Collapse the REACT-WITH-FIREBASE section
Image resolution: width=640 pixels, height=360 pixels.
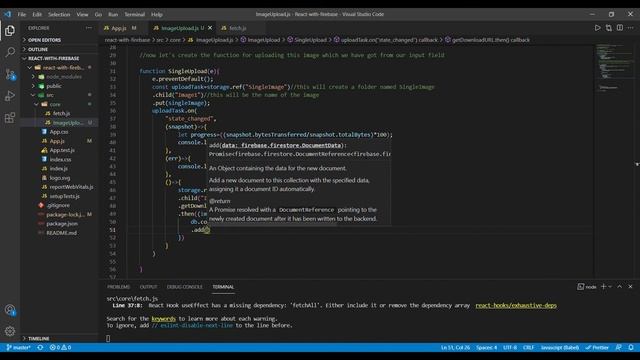pos(60,58)
